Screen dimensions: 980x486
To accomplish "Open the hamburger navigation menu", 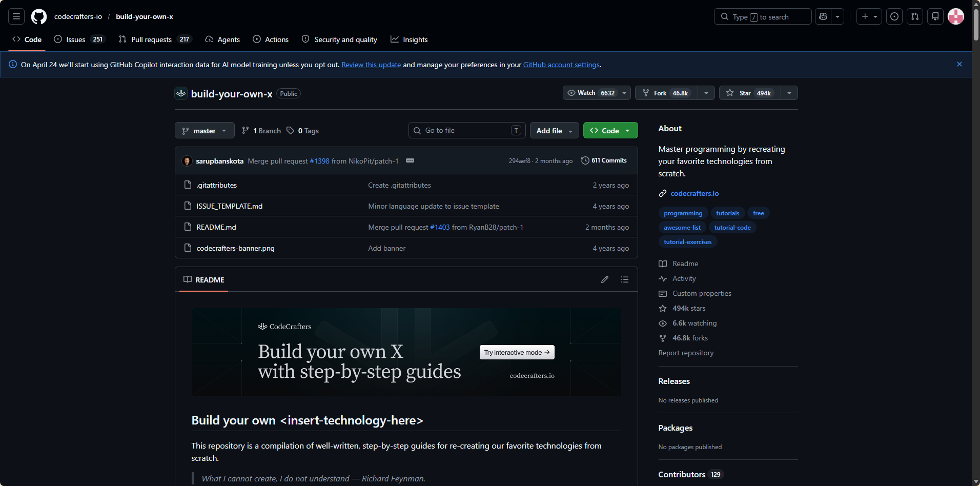I will tap(16, 16).
